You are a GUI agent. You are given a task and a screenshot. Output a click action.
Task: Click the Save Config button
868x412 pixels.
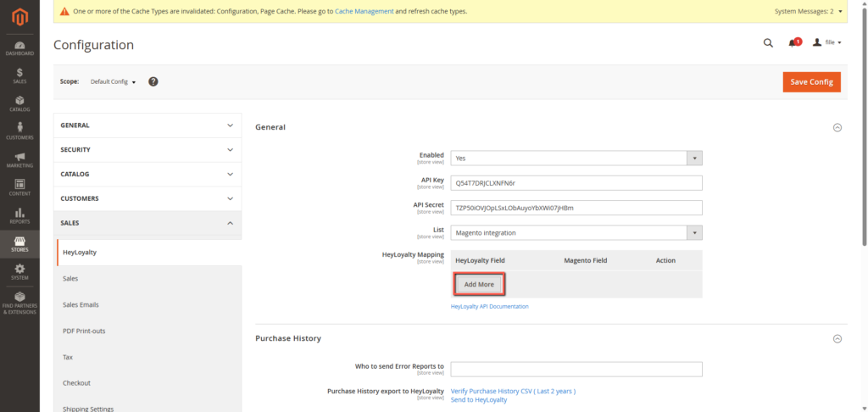pyautogui.click(x=811, y=81)
